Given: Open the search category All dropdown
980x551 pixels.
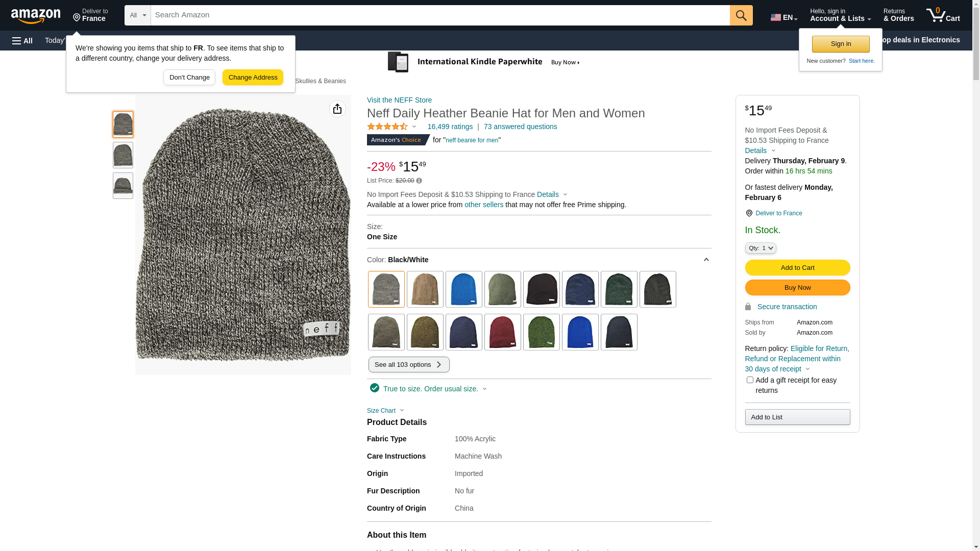Looking at the screenshot, I should click(x=138, y=15).
